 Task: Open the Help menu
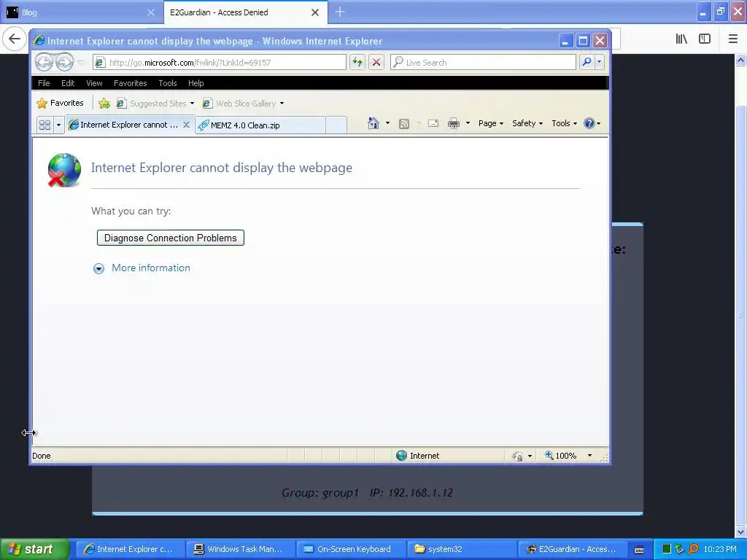196,83
